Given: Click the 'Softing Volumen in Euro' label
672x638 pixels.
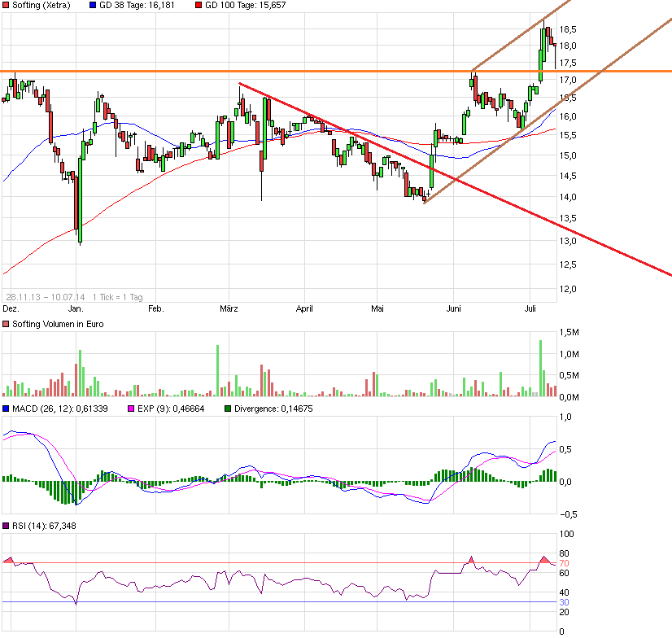Looking at the screenshot, I should point(58,324).
